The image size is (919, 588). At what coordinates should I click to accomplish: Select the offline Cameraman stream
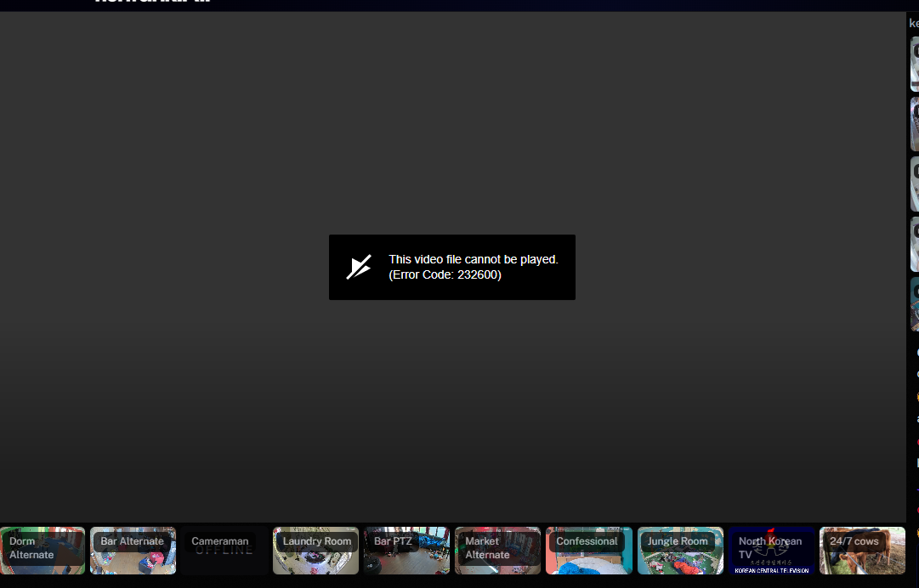[x=224, y=551]
